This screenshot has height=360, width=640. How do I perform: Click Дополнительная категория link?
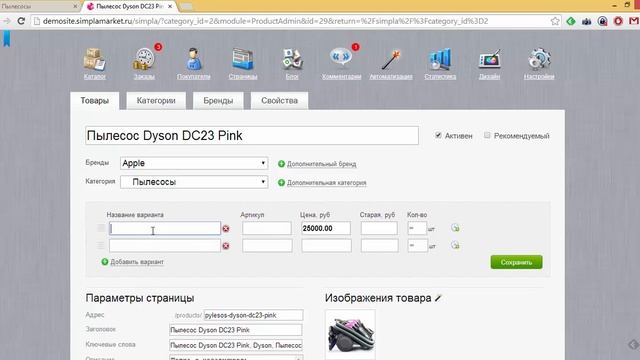pos(327,183)
